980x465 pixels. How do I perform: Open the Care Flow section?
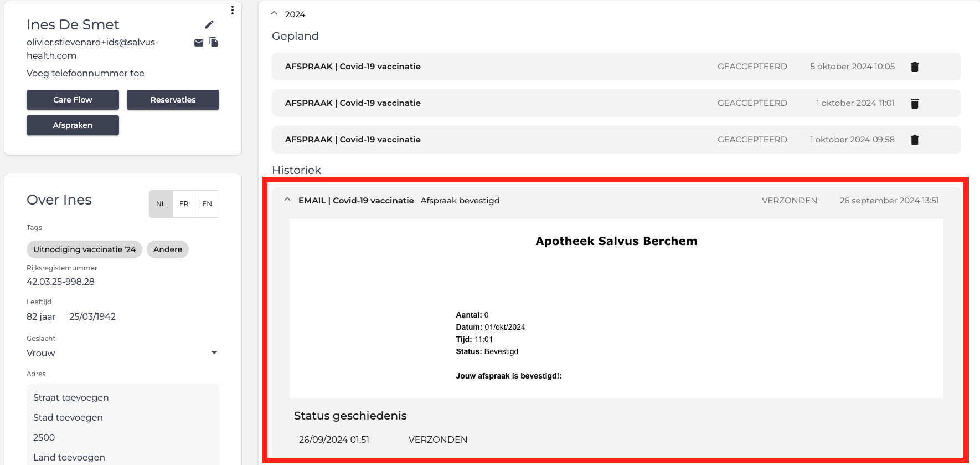[x=73, y=100]
